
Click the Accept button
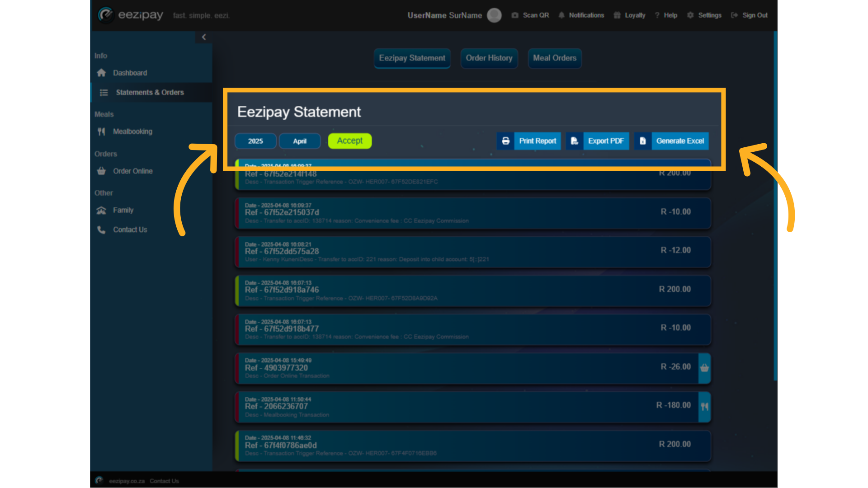(349, 141)
